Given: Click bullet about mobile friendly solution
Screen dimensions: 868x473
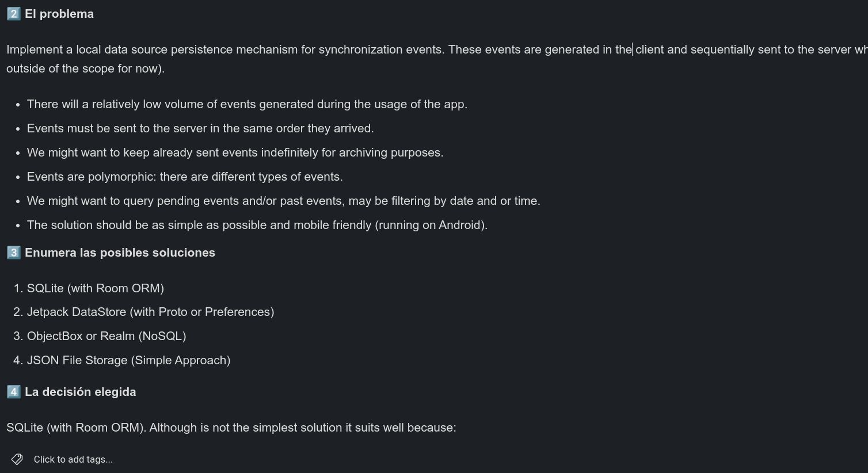Looking at the screenshot, I should (257, 225).
